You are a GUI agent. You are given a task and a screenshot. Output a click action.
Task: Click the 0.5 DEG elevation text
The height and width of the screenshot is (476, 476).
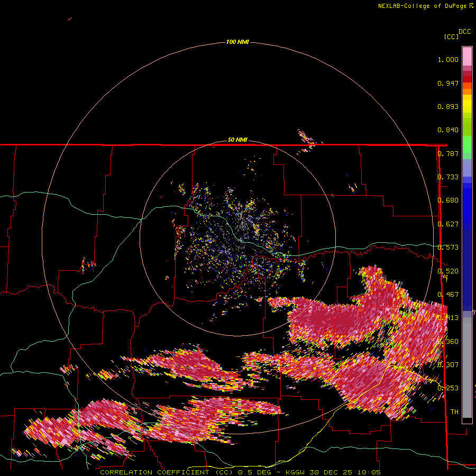[254, 472]
